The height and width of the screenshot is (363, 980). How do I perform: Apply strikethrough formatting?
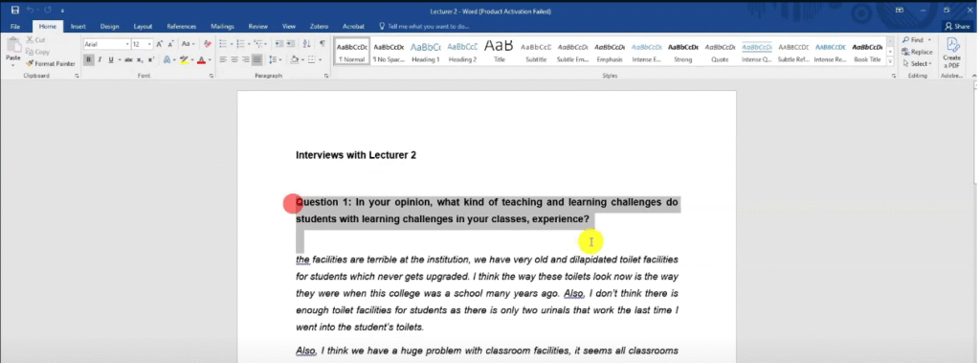point(128,60)
